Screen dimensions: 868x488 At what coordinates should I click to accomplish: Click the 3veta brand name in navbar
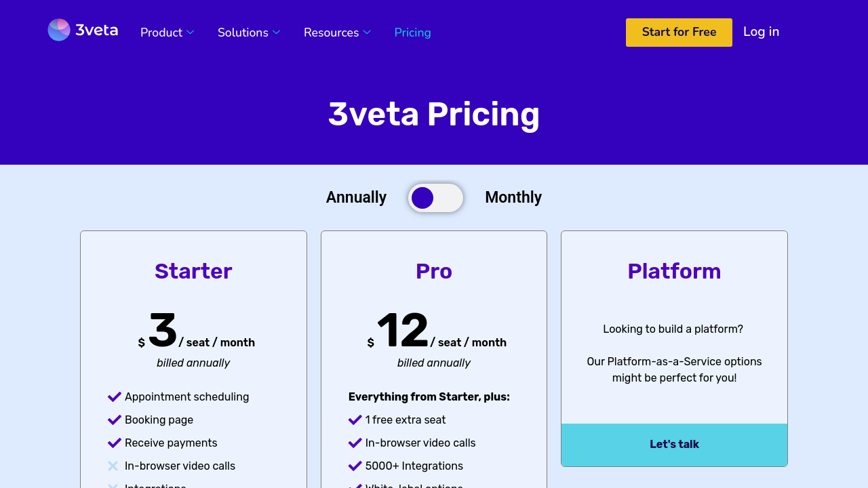tap(97, 30)
